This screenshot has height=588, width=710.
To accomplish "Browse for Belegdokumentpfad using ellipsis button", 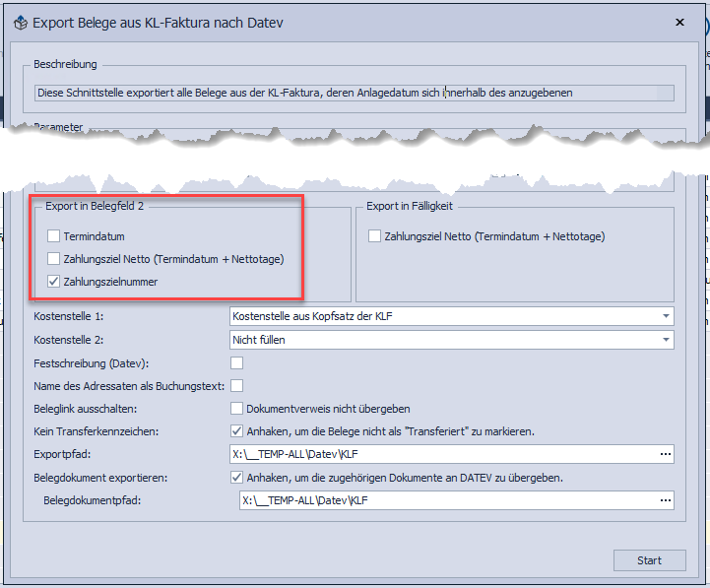I will pos(666,501).
